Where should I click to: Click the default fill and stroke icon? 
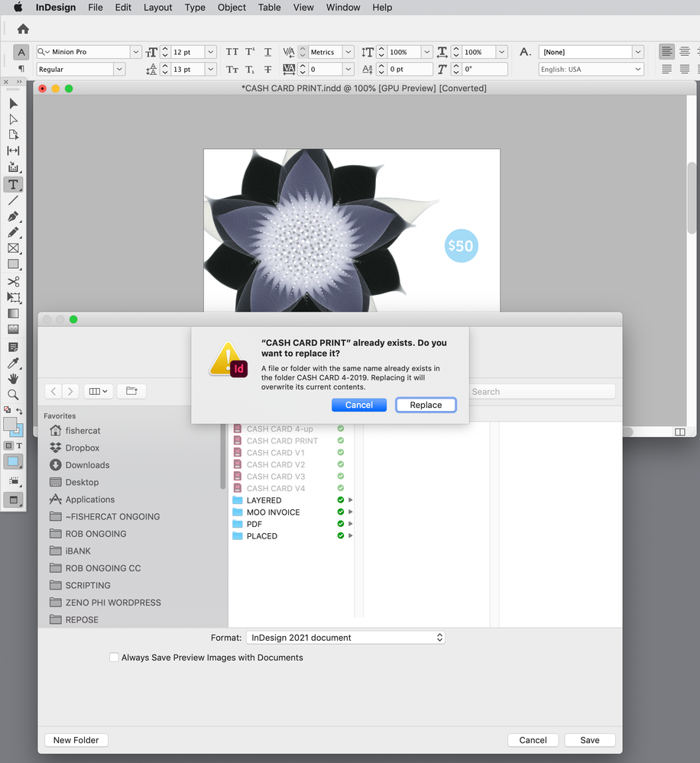[x=8, y=409]
